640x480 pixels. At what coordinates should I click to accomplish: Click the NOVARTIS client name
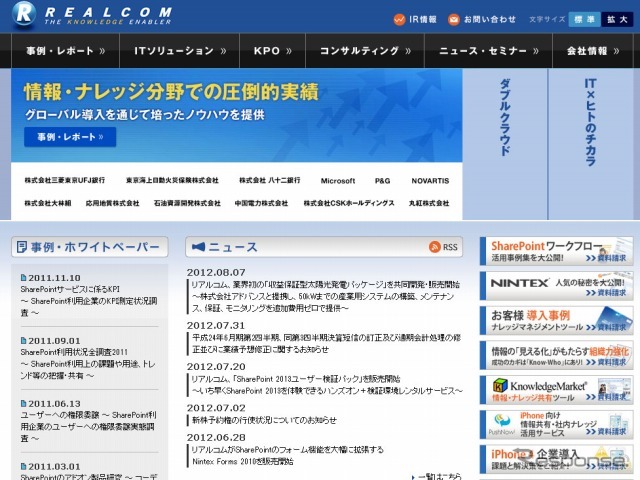coord(430,181)
